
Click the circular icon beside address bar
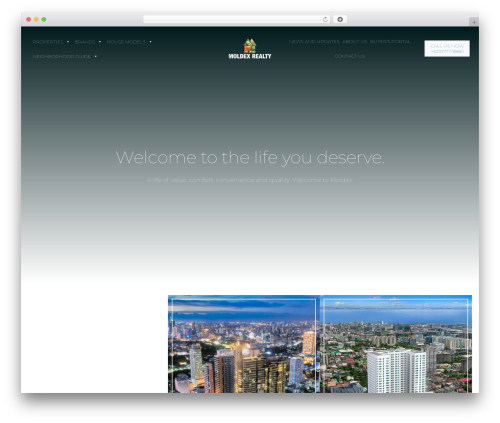[x=340, y=19]
